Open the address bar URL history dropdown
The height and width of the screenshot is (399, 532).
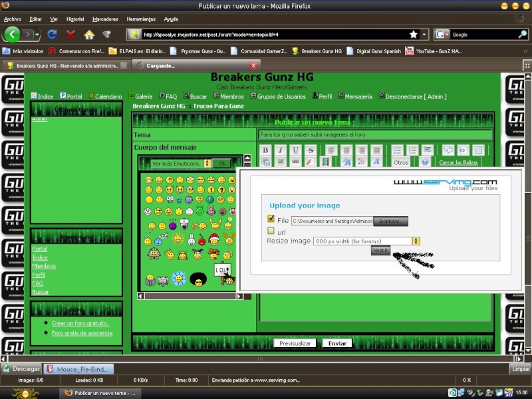coord(424,35)
